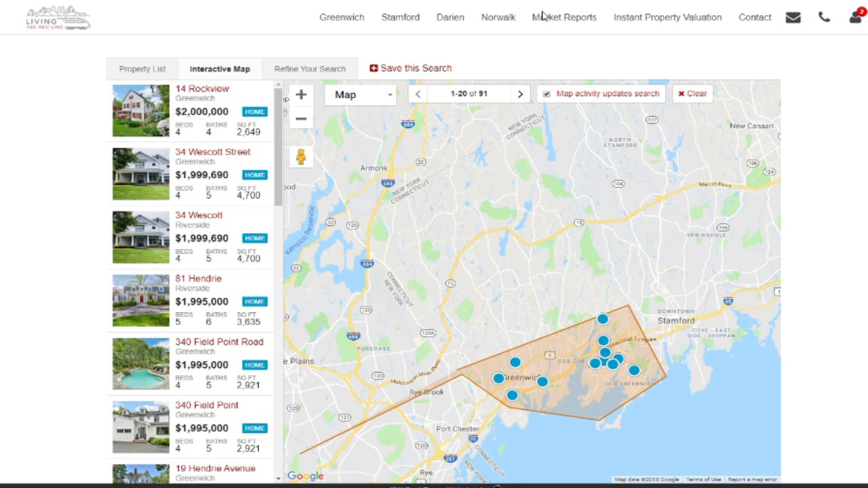
Task: Click the 81 Hendrie house thumbnail
Action: [141, 300]
